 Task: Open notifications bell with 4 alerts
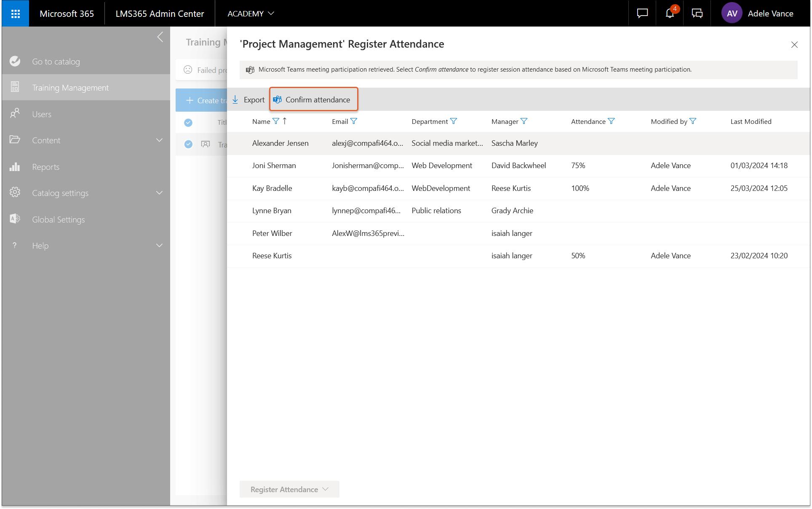(670, 13)
